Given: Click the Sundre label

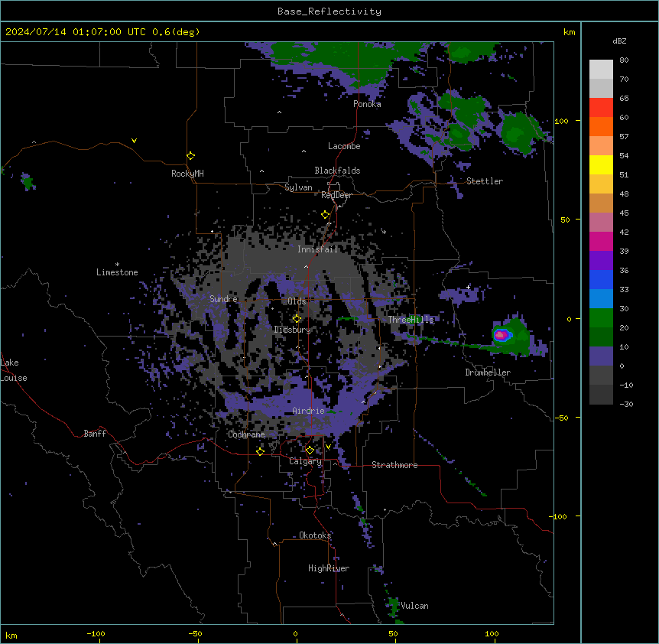Looking at the screenshot, I should (223, 299).
